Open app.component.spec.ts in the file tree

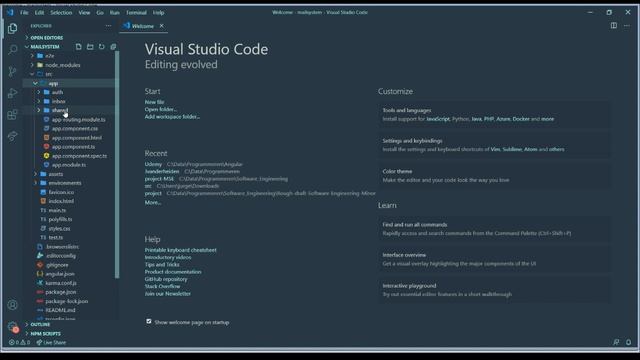pos(79,156)
